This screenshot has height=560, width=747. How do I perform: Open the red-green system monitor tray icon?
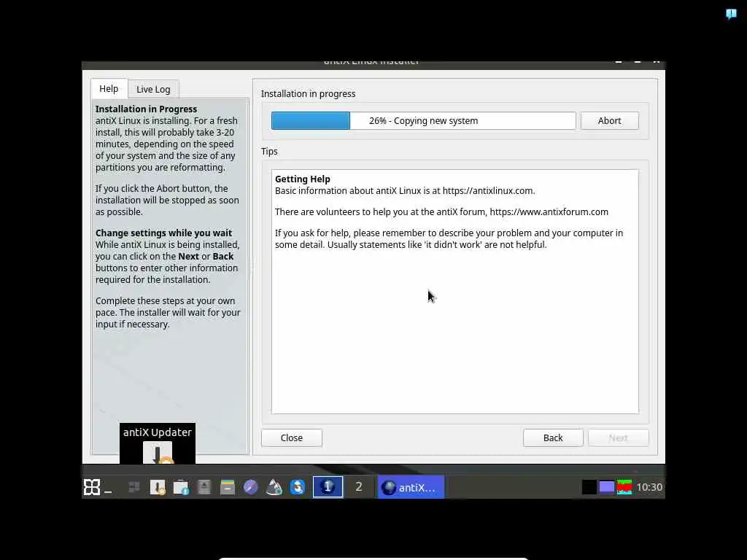coord(624,486)
